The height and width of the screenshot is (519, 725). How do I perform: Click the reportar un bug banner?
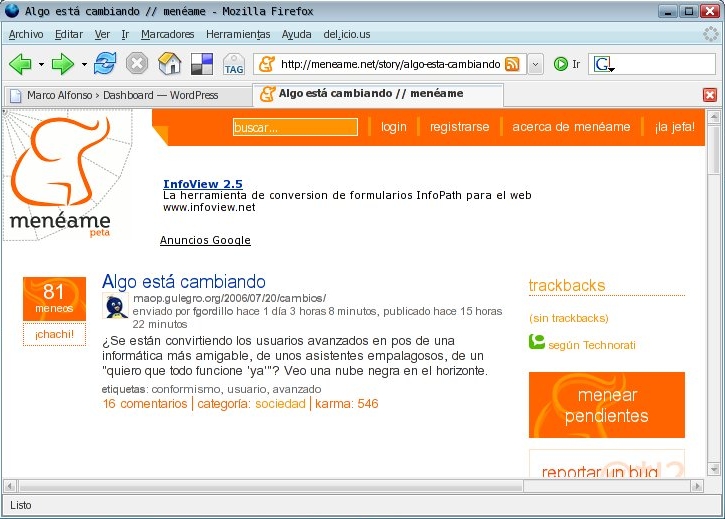pyautogui.click(x=607, y=463)
